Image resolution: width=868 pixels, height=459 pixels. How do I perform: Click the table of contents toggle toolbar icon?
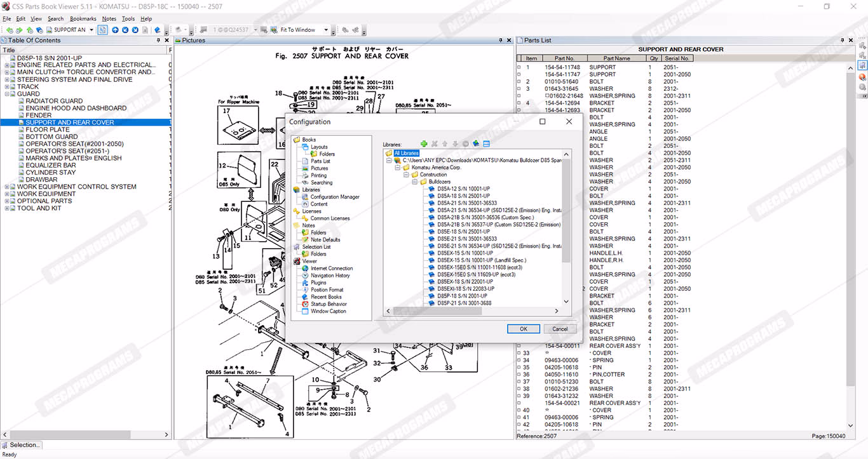[x=102, y=30]
